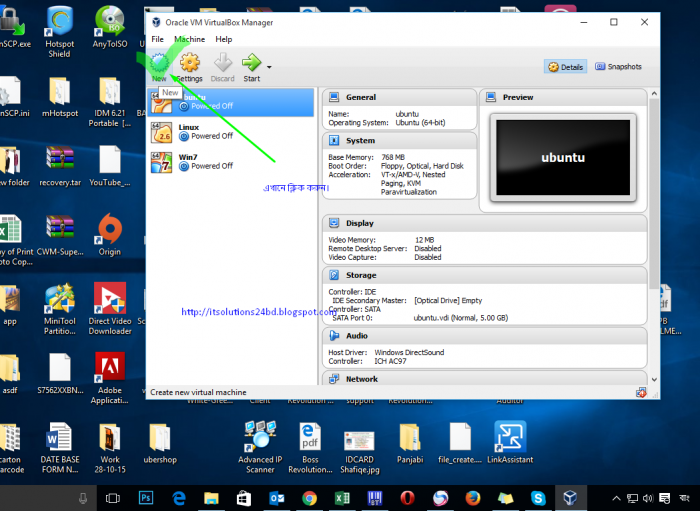Image resolution: width=700 pixels, height=511 pixels.
Task: Show hidden system tray icons
Action: 616,498
